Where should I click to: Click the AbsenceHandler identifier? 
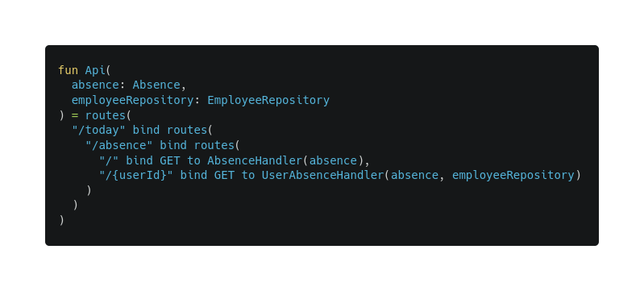(255, 160)
